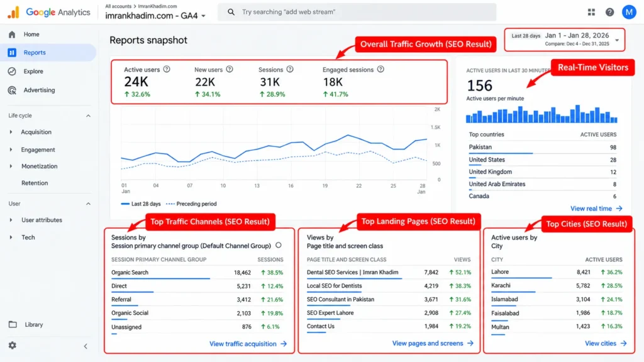The image size is (644, 362).
Task: Open the Admin settings gear icon
Action: (x=13, y=346)
